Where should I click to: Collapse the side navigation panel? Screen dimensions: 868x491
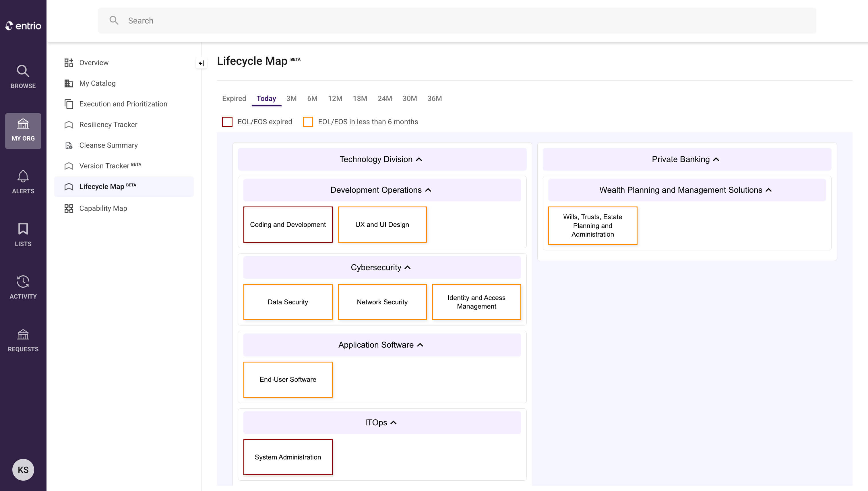coord(201,63)
